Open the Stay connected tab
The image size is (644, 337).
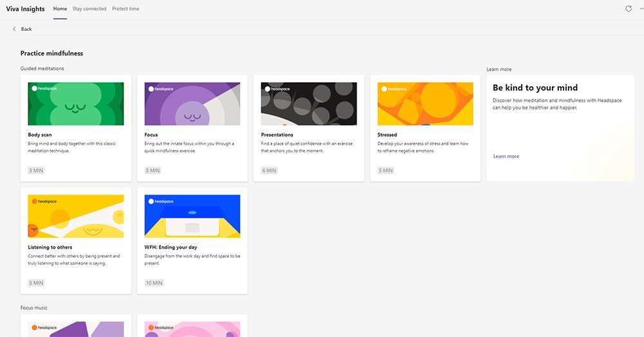[x=89, y=8]
